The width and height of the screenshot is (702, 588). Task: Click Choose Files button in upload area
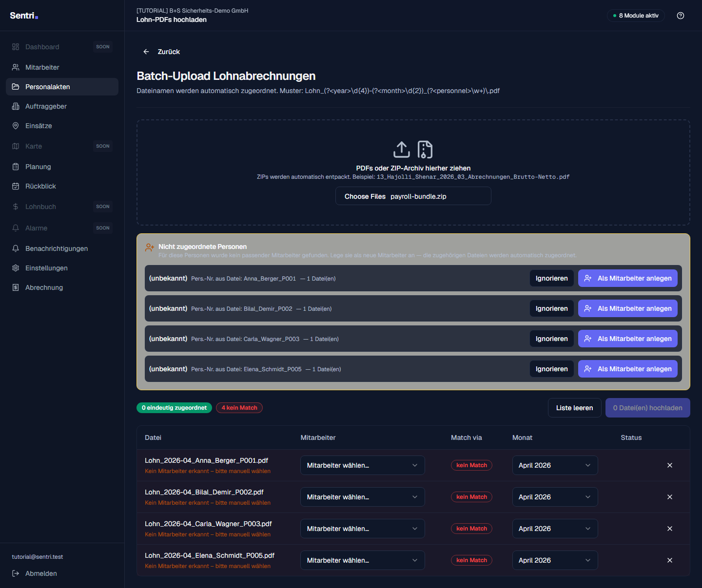pyautogui.click(x=365, y=196)
